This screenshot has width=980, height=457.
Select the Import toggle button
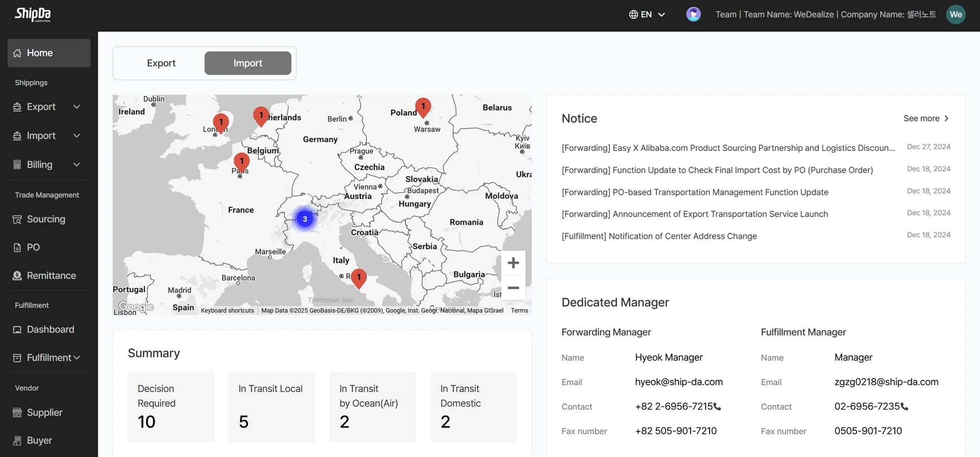pyautogui.click(x=248, y=63)
